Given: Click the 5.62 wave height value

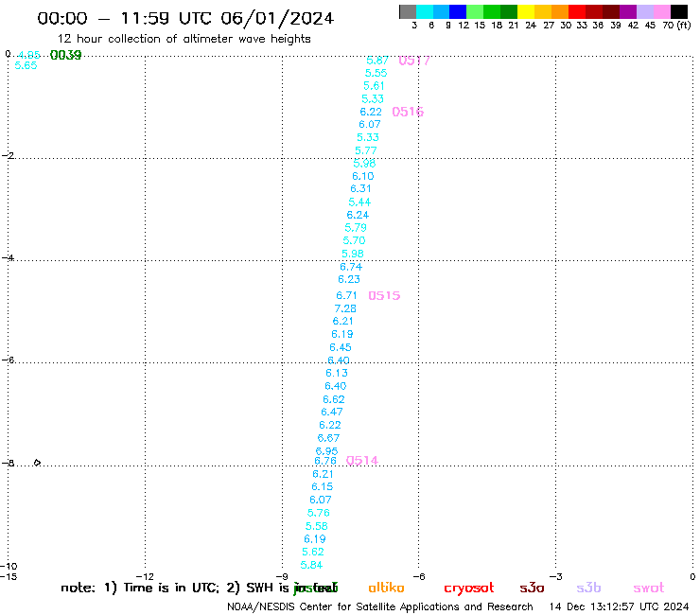Looking at the screenshot, I should pyautogui.click(x=313, y=552).
